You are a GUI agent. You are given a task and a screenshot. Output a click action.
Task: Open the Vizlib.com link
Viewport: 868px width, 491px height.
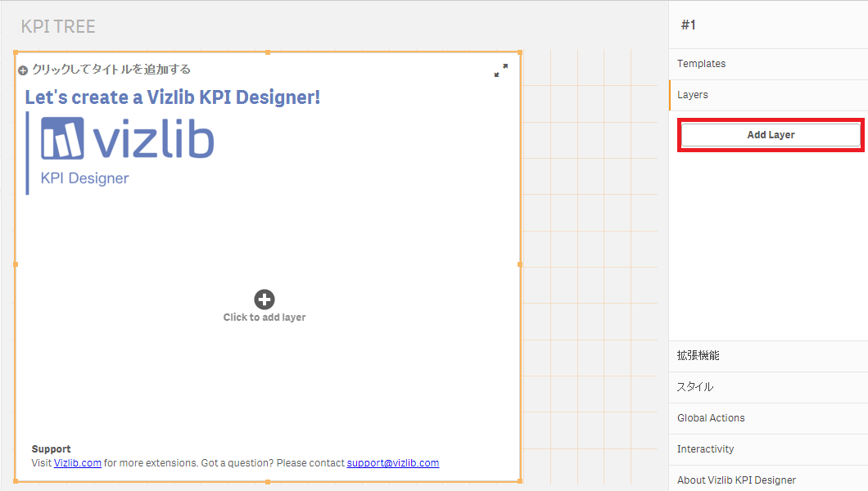coord(78,463)
